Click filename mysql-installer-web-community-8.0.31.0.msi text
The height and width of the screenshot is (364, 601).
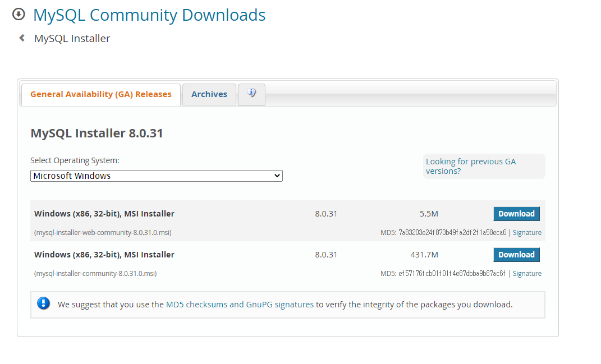tap(103, 233)
